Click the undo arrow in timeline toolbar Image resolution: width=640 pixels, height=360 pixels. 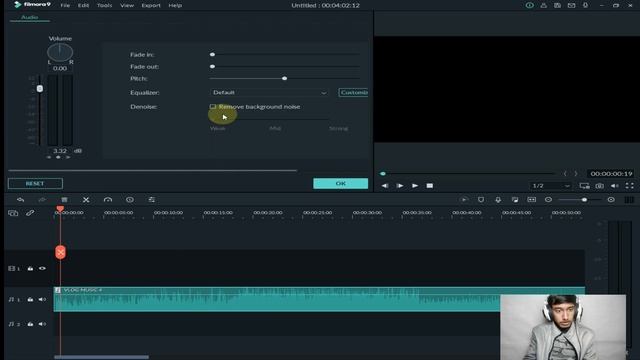[20, 200]
